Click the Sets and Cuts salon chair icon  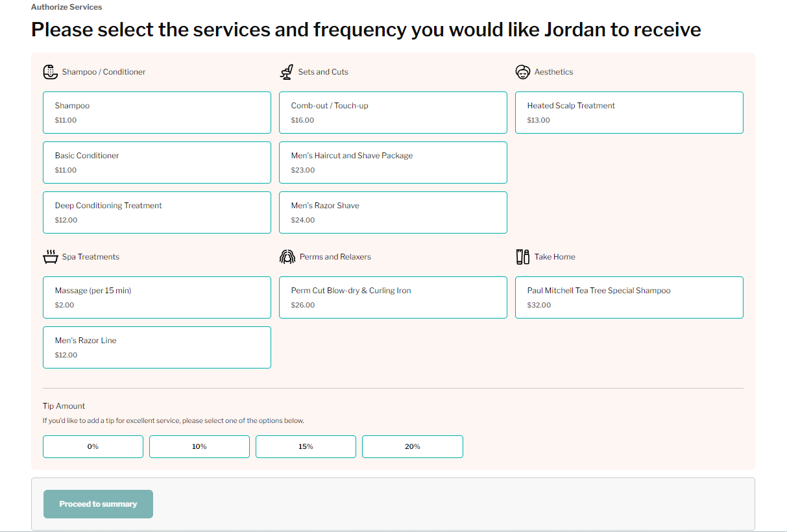pyautogui.click(x=286, y=72)
